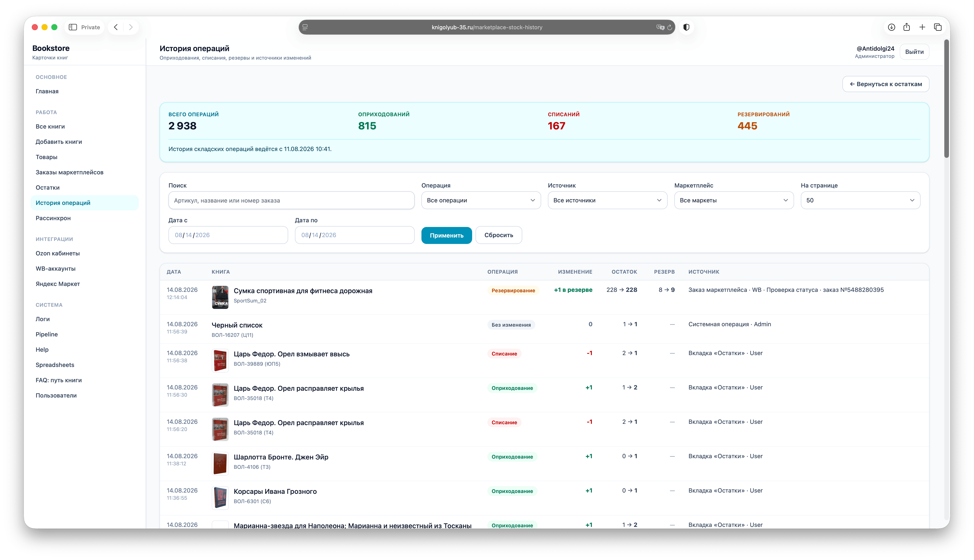Show the browser downloads
974x560 pixels.
pos(891,27)
